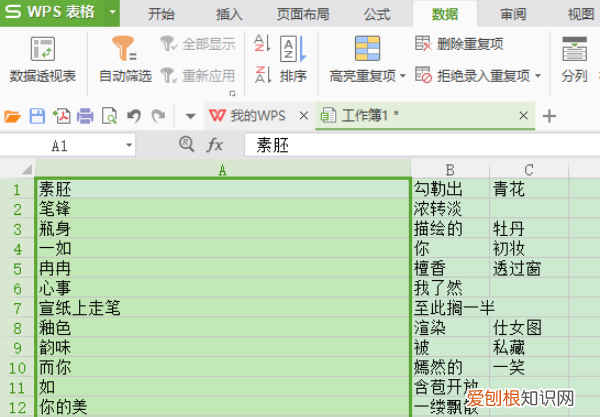Click the formula bar containing 素胚
The height and width of the screenshot is (417, 600).
coord(422,145)
